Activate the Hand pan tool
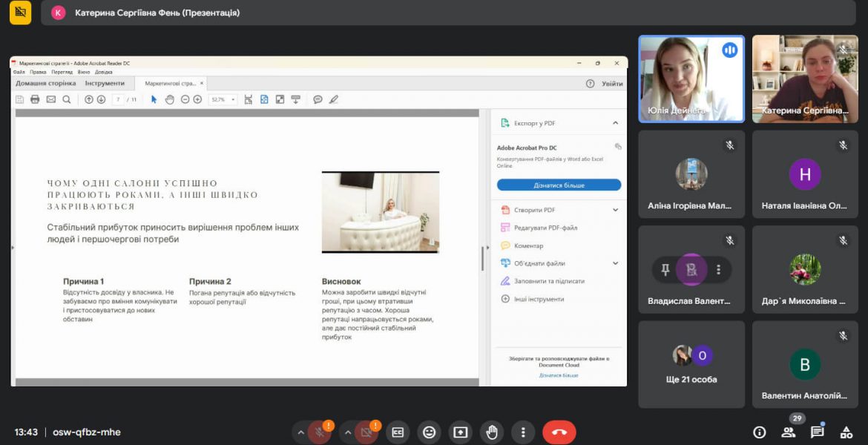The width and height of the screenshot is (868, 445). click(169, 99)
